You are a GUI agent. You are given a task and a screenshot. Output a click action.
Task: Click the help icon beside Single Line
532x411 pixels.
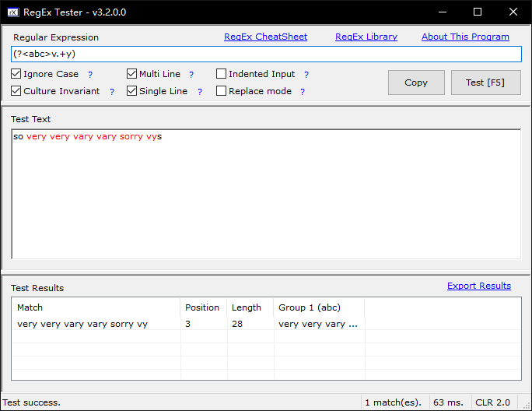199,92
